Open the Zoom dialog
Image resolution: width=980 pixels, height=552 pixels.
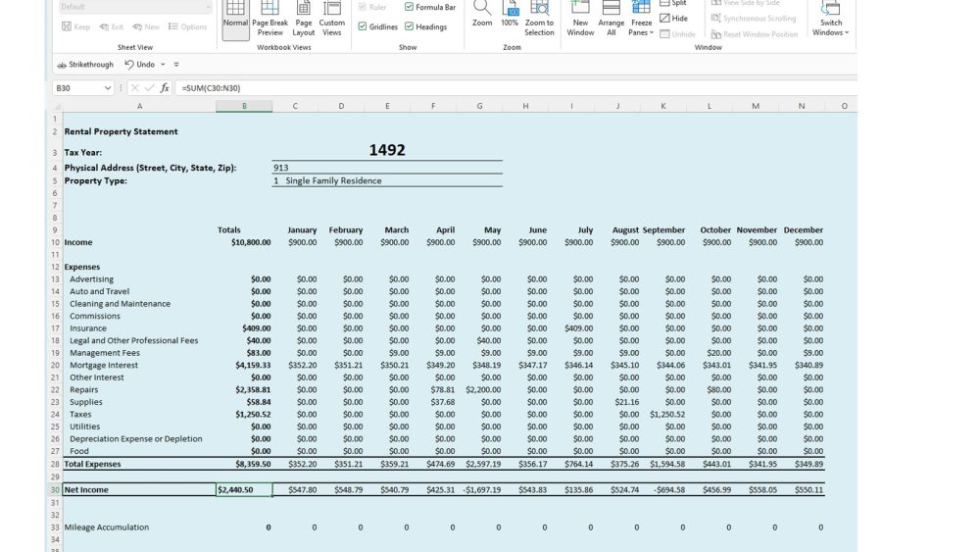point(482,15)
